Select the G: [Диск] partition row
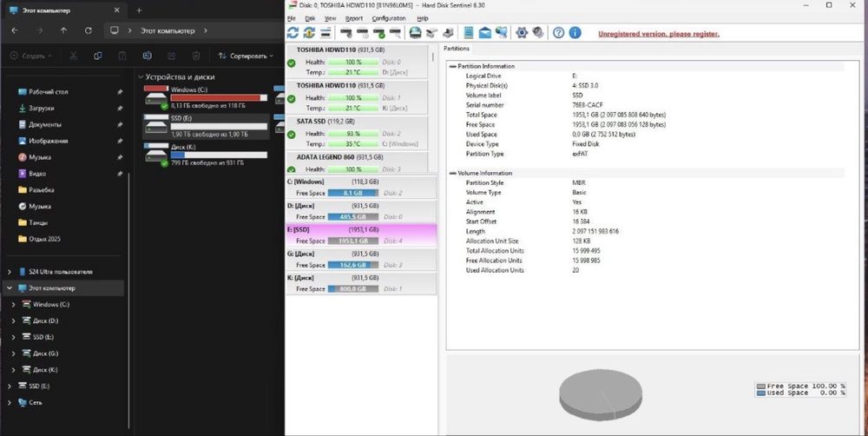The height and width of the screenshot is (436, 868). [x=361, y=260]
